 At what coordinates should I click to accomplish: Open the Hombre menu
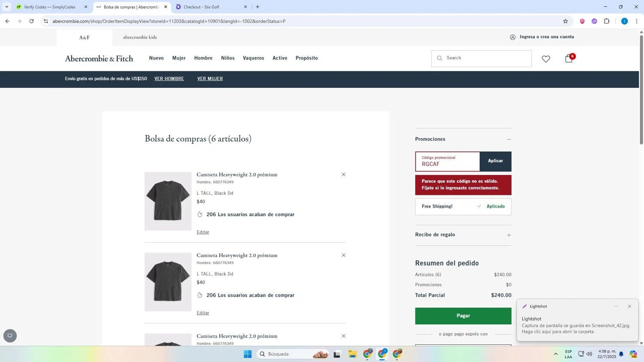(x=204, y=58)
